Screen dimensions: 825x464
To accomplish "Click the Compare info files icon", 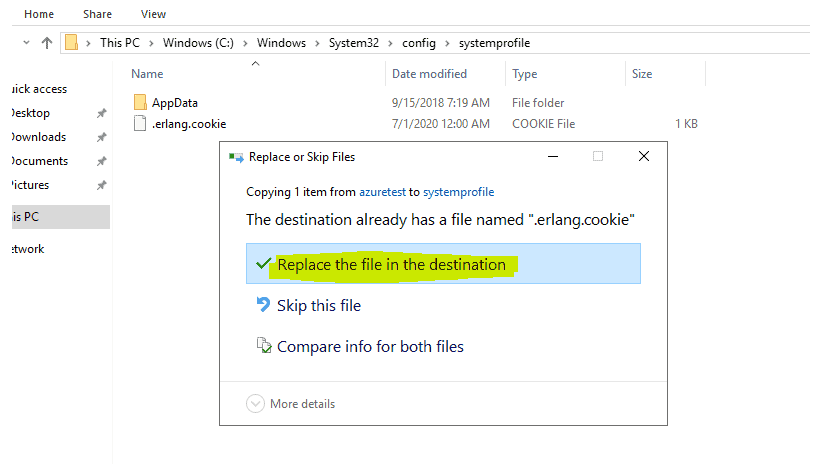I will point(263,347).
